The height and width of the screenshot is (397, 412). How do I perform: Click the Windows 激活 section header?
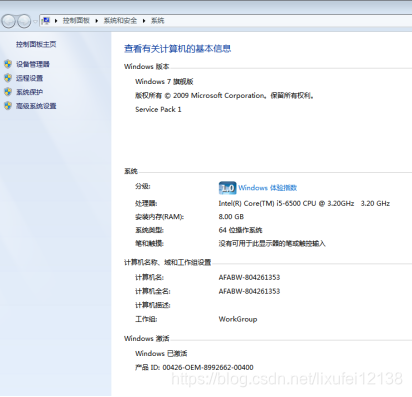(x=147, y=339)
